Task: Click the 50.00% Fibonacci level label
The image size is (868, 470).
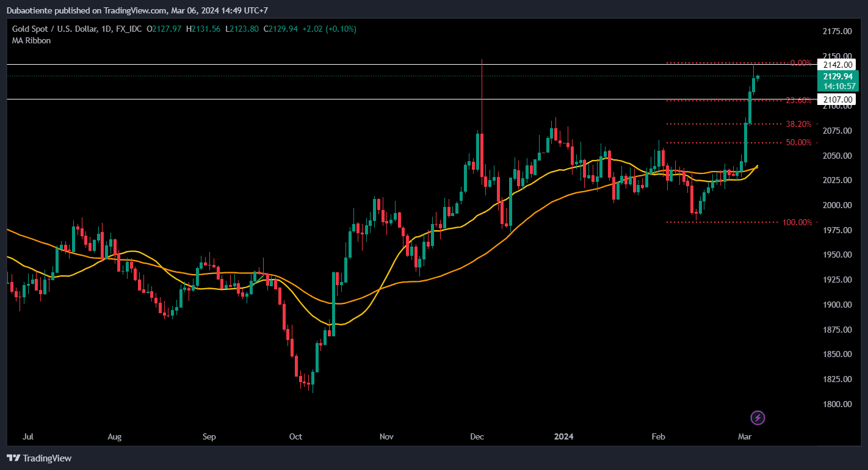Action: click(x=798, y=142)
